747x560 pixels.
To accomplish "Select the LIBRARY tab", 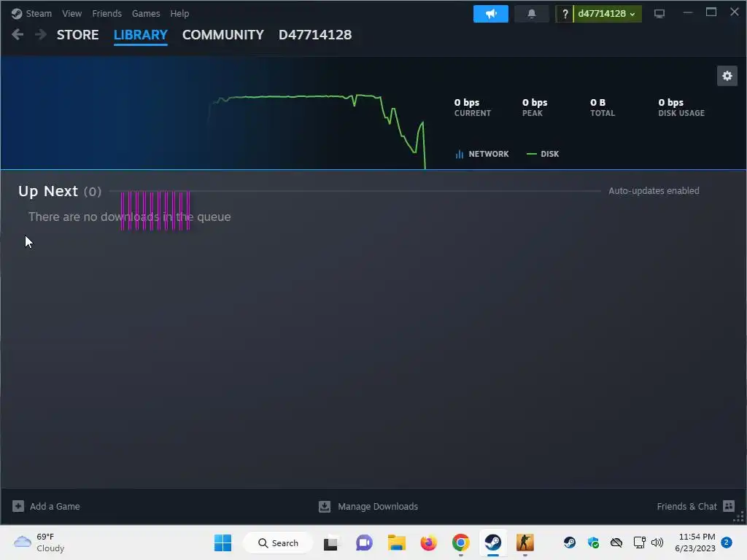I will (141, 35).
